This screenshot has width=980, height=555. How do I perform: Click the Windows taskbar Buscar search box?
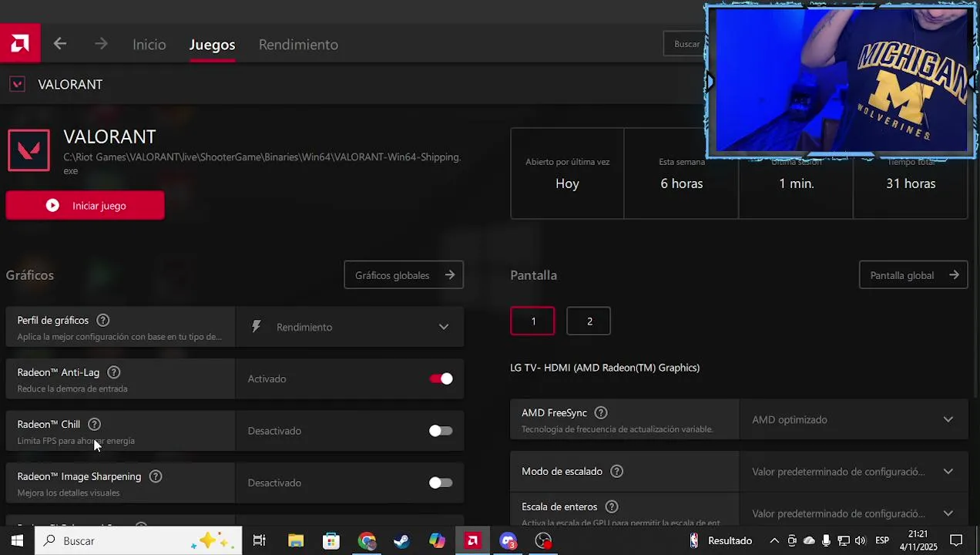(139, 540)
